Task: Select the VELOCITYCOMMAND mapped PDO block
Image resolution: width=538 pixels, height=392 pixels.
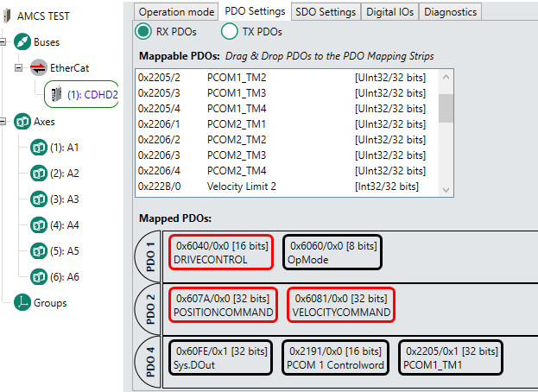Action: [x=340, y=305]
